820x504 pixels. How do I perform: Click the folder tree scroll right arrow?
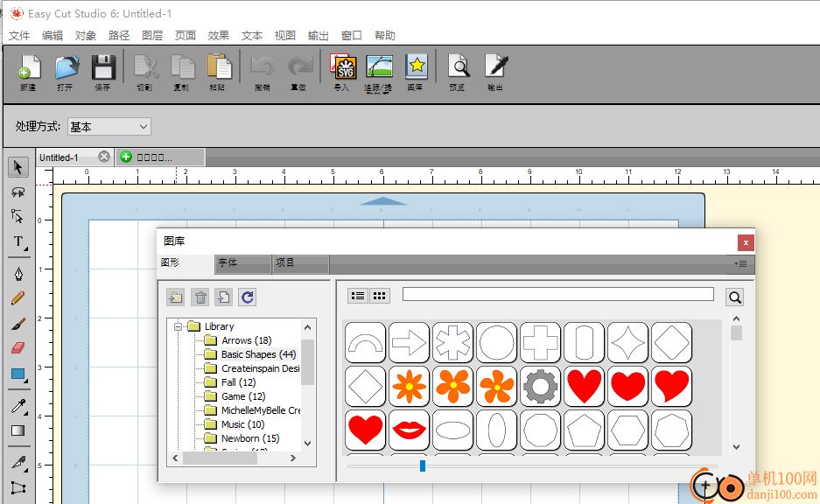pos(293,458)
